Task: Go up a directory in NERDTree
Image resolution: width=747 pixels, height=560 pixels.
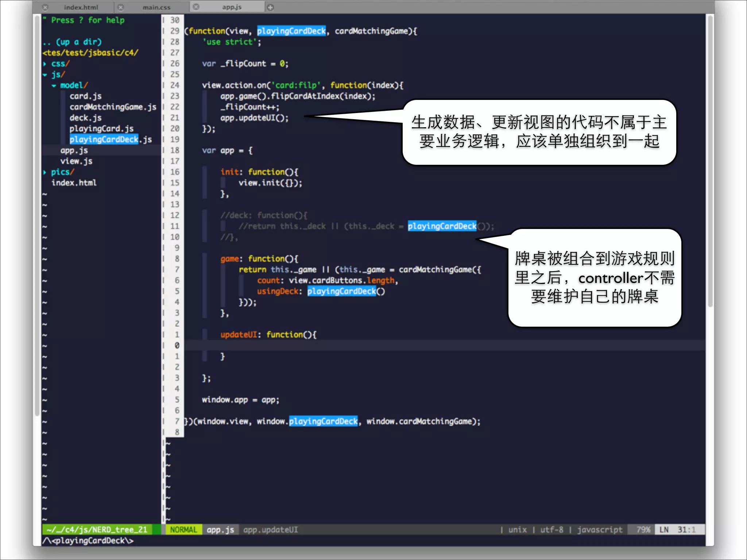Action: pos(72,42)
